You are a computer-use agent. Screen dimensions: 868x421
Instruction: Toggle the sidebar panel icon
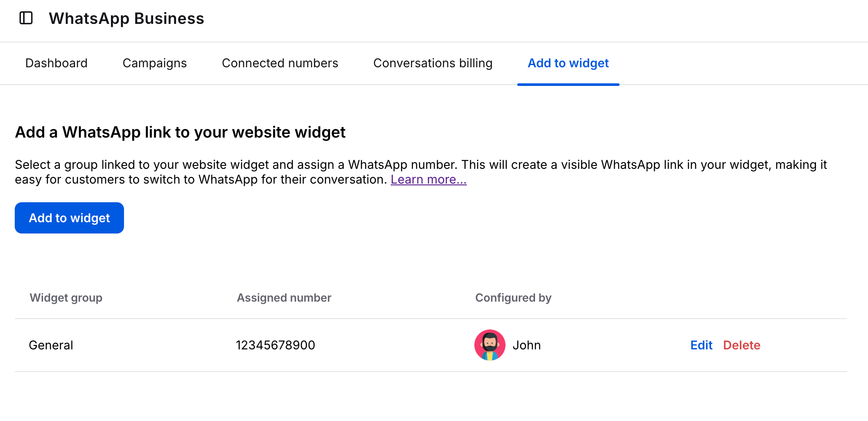(x=26, y=18)
